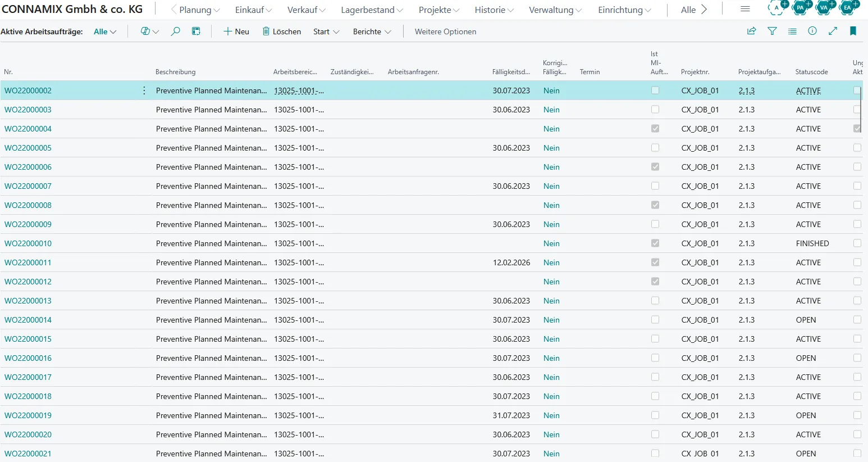Toggle last-column checkbox in WO22000004 row

pyautogui.click(x=857, y=129)
